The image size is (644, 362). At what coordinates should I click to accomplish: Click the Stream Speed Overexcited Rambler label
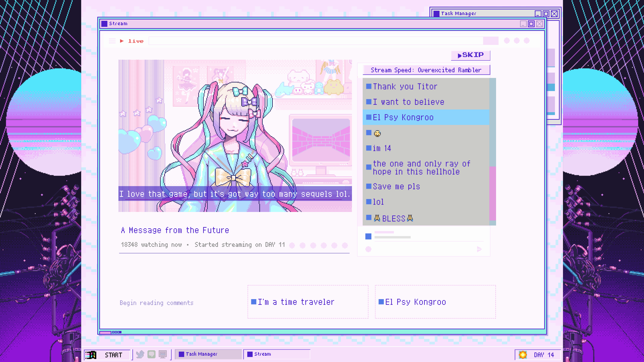click(x=426, y=70)
